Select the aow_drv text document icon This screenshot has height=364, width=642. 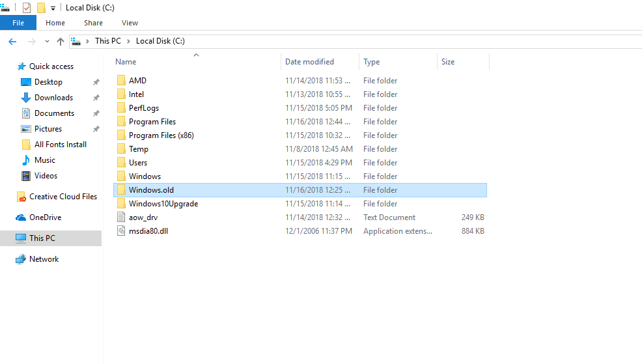coord(121,217)
